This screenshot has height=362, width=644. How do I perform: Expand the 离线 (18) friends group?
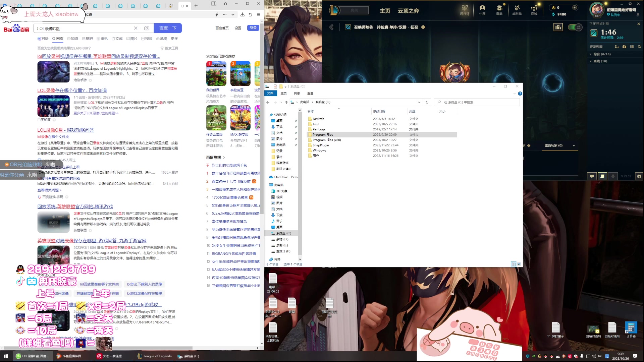591,61
